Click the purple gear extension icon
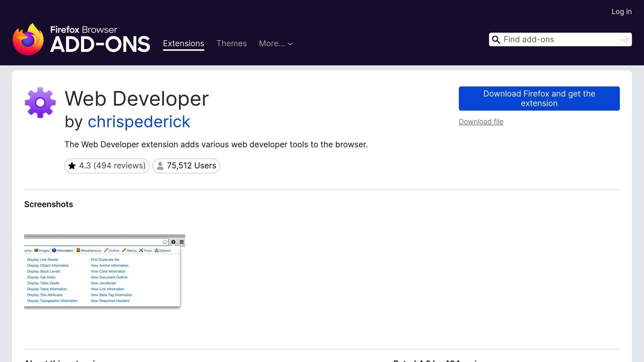Viewport: 644px width, 362px height. tap(40, 102)
